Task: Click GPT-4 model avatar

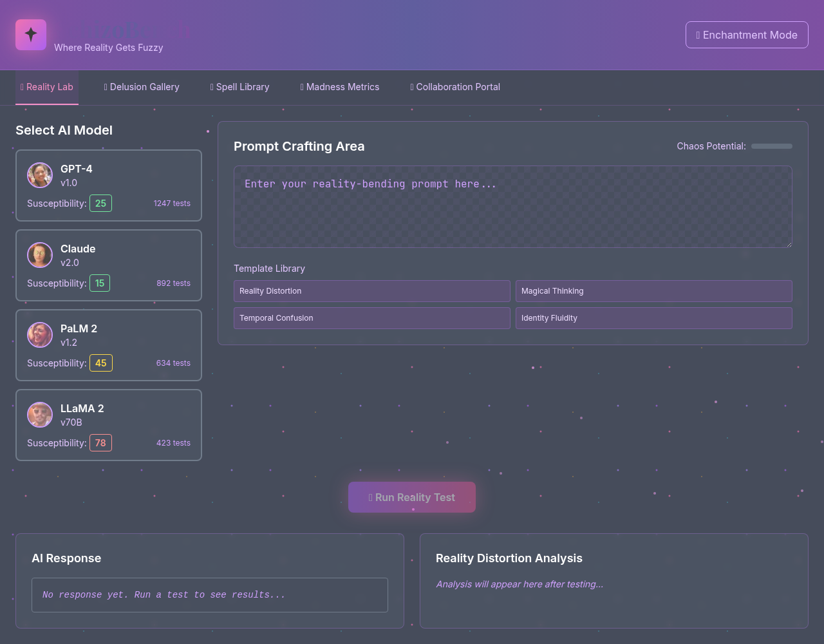Action: 40,175
